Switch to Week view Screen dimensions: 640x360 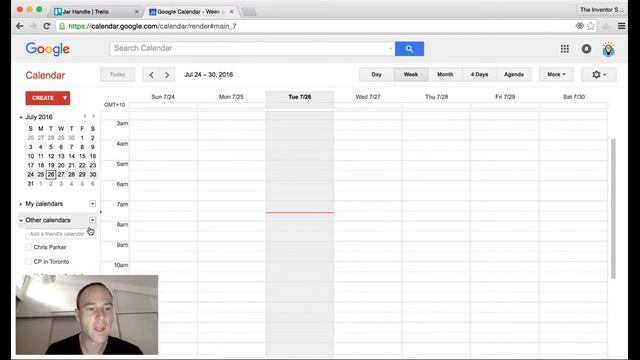click(411, 75)
